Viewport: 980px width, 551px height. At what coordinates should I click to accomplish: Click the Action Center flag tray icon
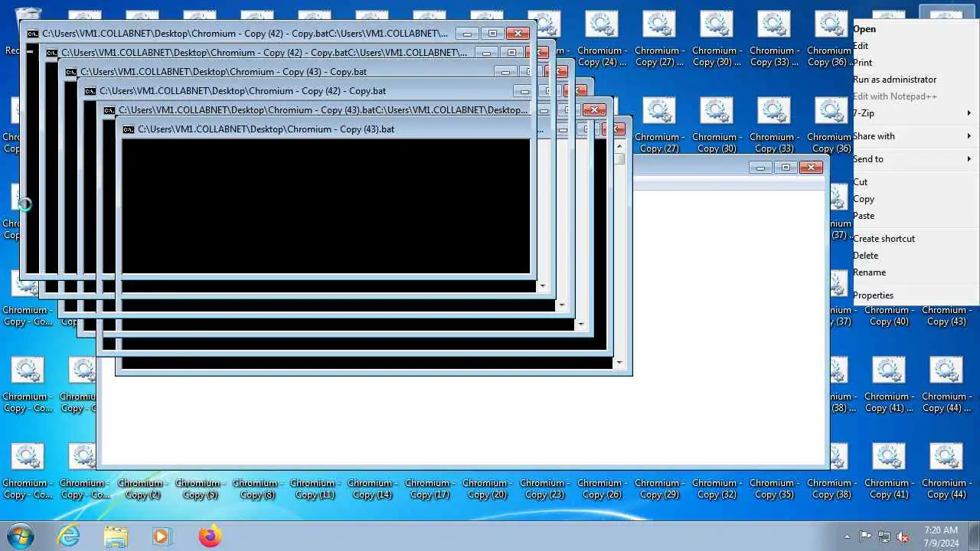(x=865, y=536)
